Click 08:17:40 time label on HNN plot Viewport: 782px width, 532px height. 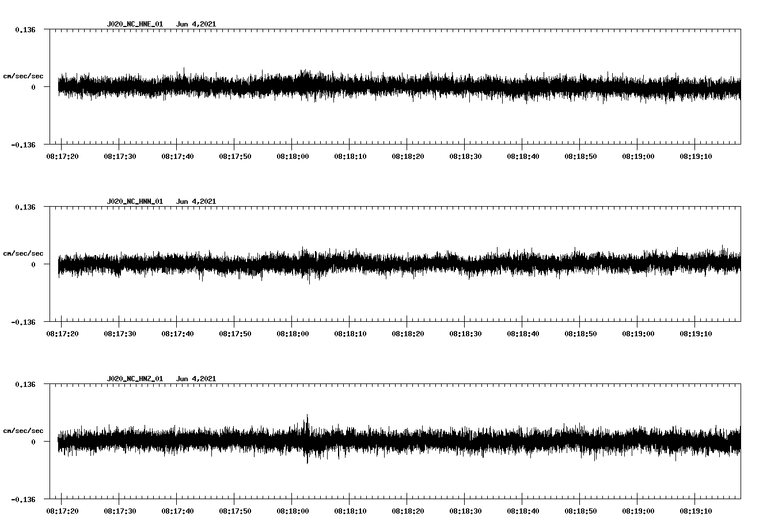coord(177,333)
